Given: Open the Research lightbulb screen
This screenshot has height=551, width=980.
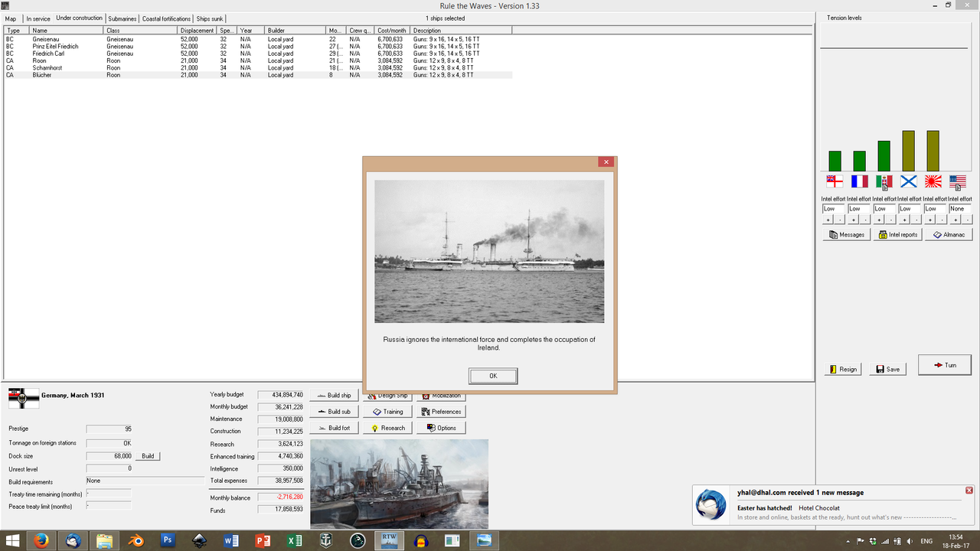Looking at the screenshot, I should point(387,428).
